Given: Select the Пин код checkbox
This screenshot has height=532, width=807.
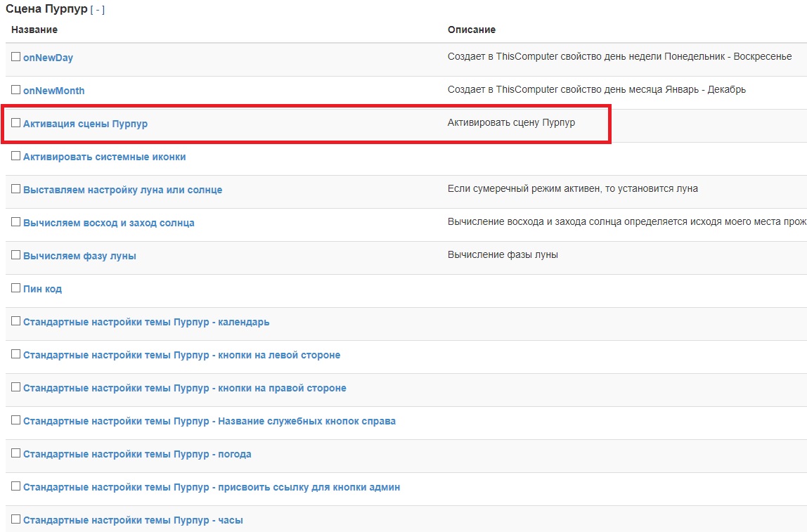Looking at the screenshot, I should click(16, 288).
